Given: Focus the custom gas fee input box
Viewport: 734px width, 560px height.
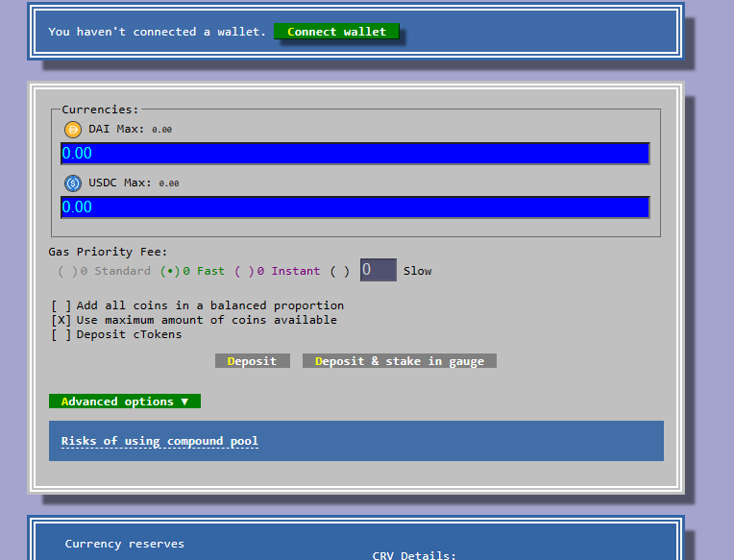Looking at the screenshot, I should pyautogui.click(x=379, y=270).
